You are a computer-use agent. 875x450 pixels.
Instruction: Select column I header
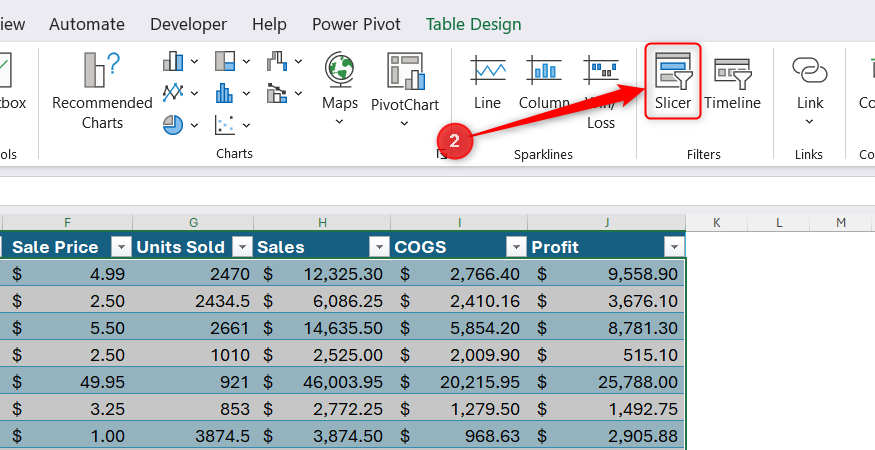click(459, 223)
